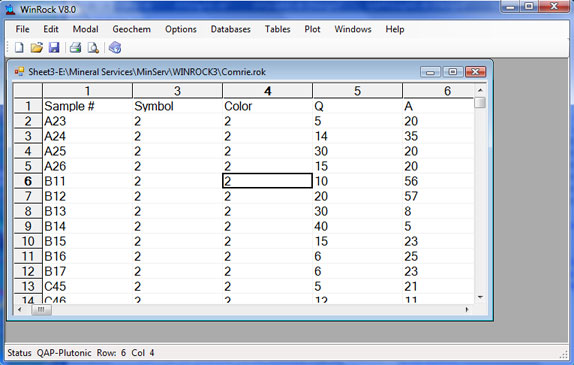Click 'QAP-Plutonic' in the status bar
The height and width of the screenshot is (365, 574).
(64, 353)
